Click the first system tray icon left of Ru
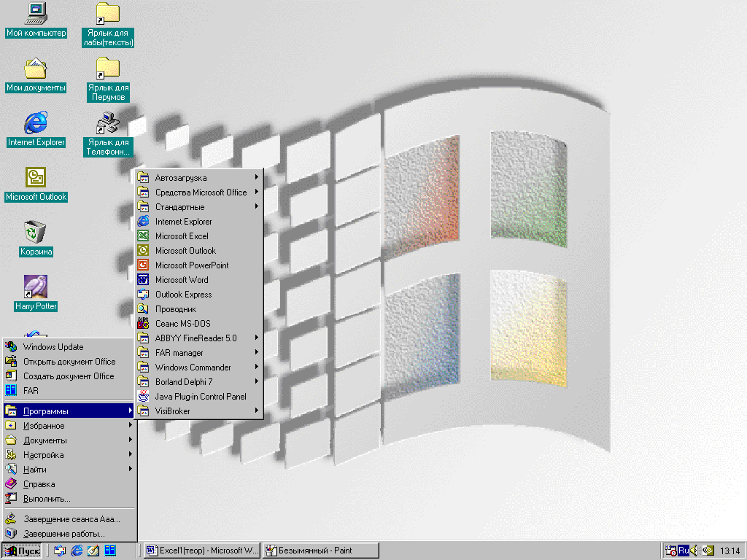The width and height of the screenshot is (747, 560). 671,551
